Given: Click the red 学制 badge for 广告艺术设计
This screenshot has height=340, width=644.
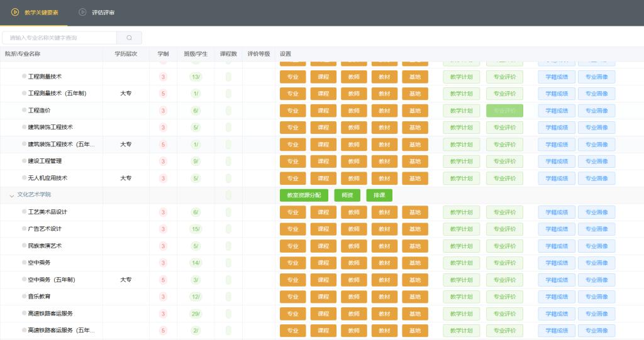Looking at the screenshot, I should (x=163, y=229).
